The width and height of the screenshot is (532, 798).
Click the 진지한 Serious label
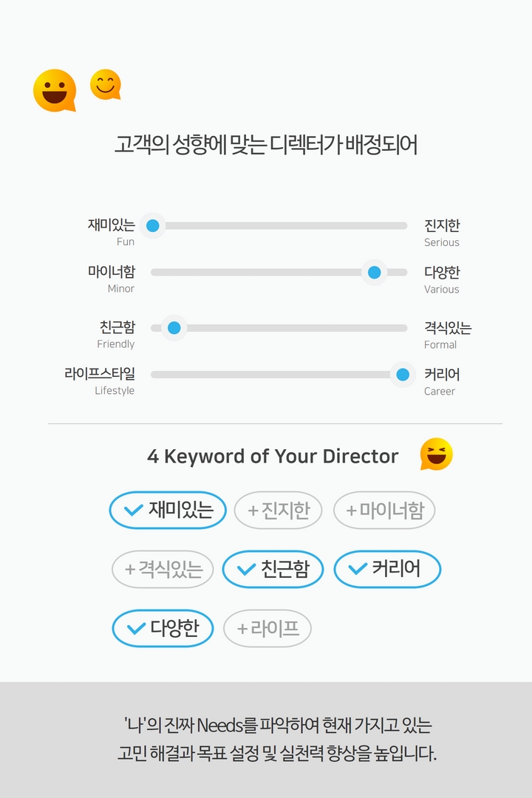[442, 233]
